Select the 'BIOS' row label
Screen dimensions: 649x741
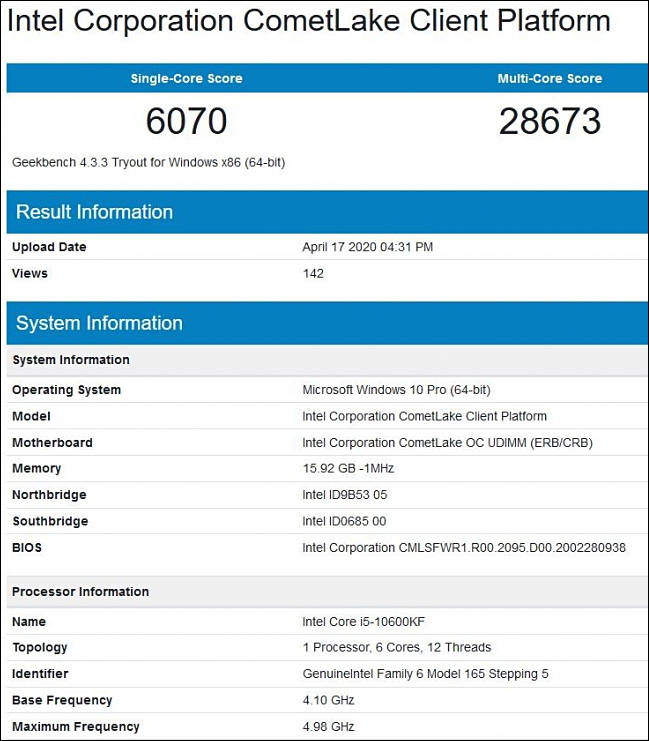click(27, 548)
